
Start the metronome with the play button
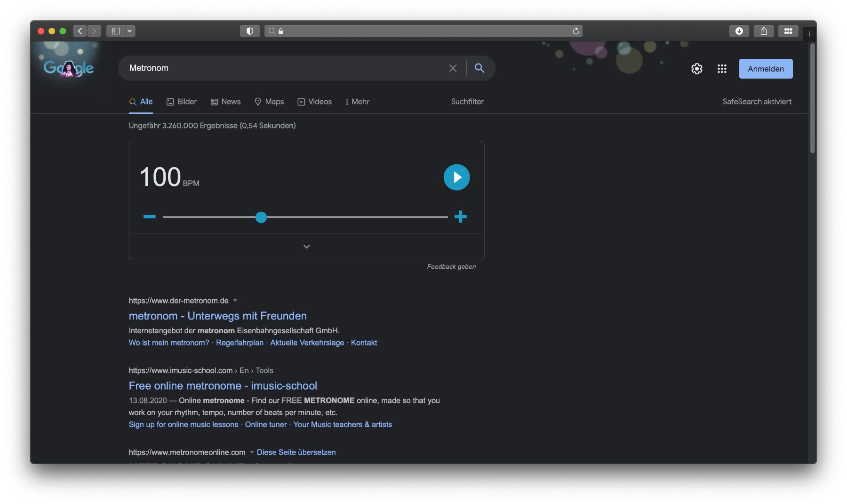[x=456, y=177]
